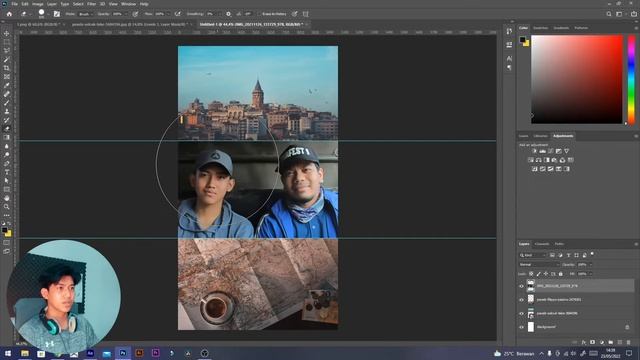Select the Horizontal Type tool

pos(7,172)
